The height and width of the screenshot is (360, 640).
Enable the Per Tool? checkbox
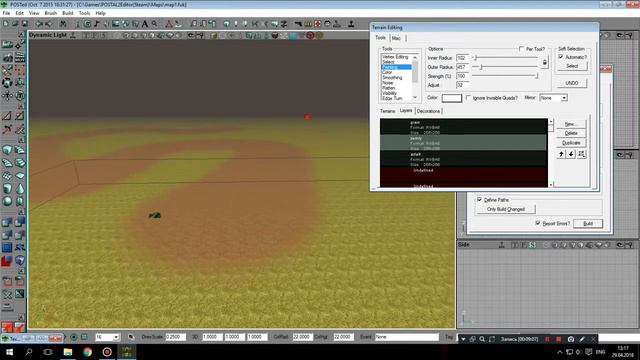pos(521,49)
